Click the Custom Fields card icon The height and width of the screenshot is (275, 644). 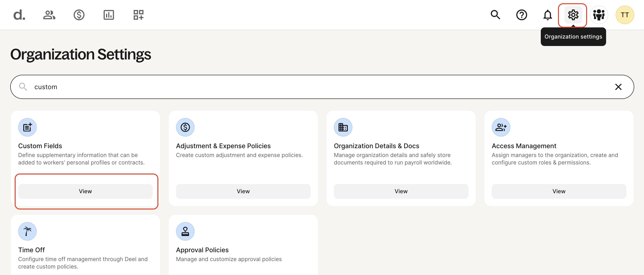(27, 127)
